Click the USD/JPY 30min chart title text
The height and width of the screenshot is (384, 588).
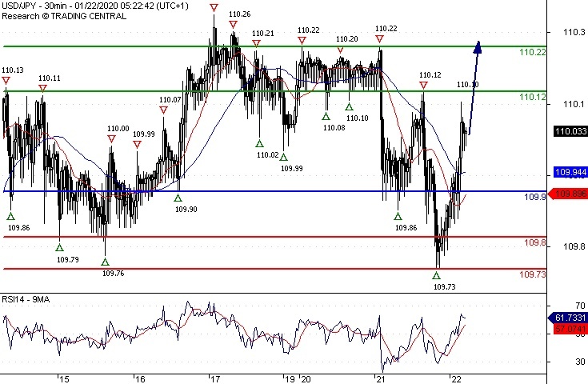click(95, 6)
